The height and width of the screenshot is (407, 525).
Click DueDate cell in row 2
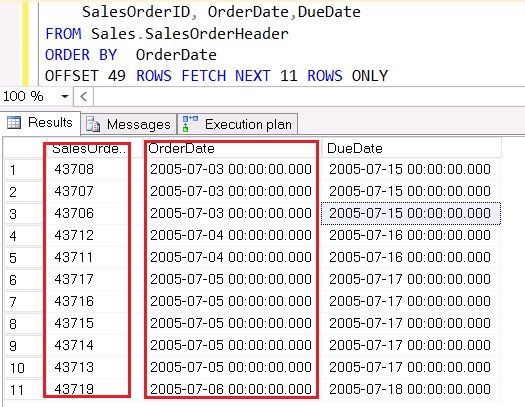coord(410,191)
